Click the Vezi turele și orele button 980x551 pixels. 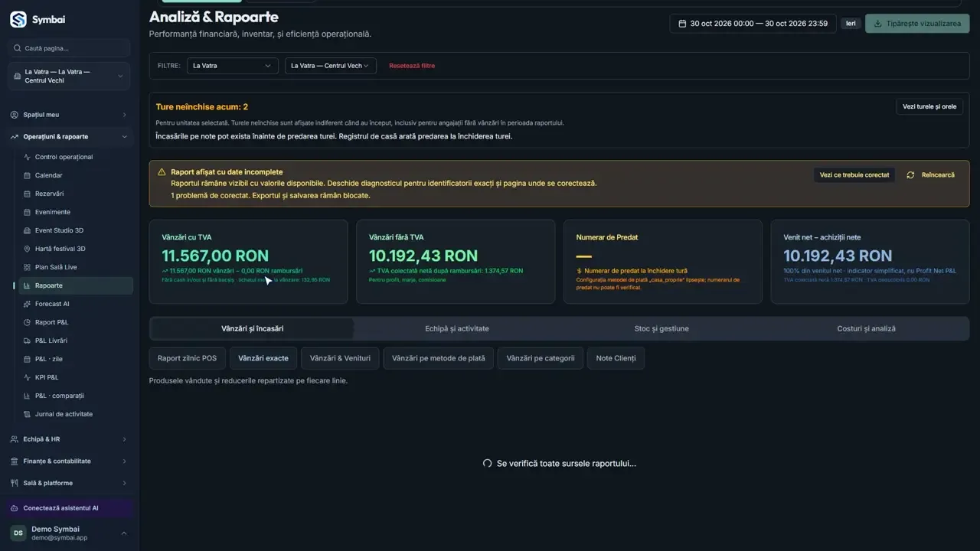point(929,106)
